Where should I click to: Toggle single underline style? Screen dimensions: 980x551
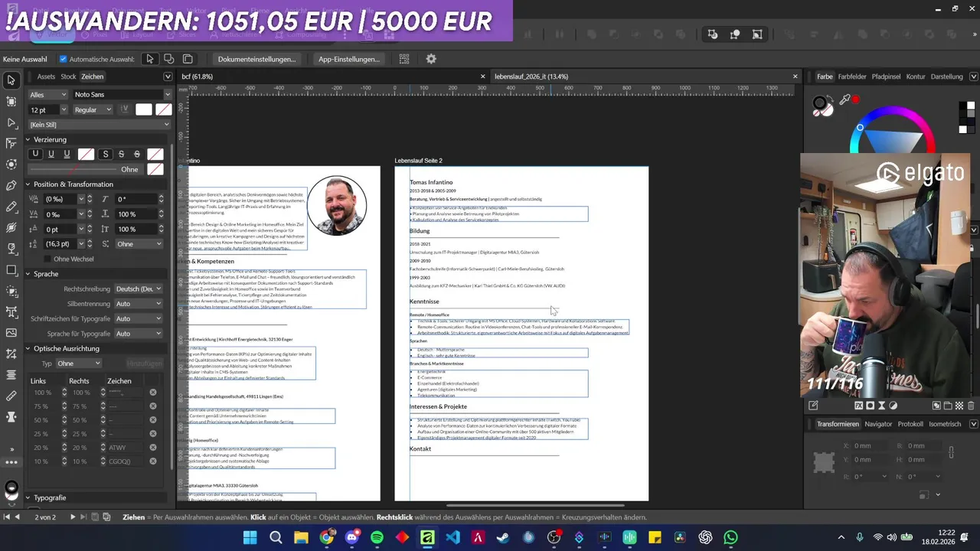51,155
